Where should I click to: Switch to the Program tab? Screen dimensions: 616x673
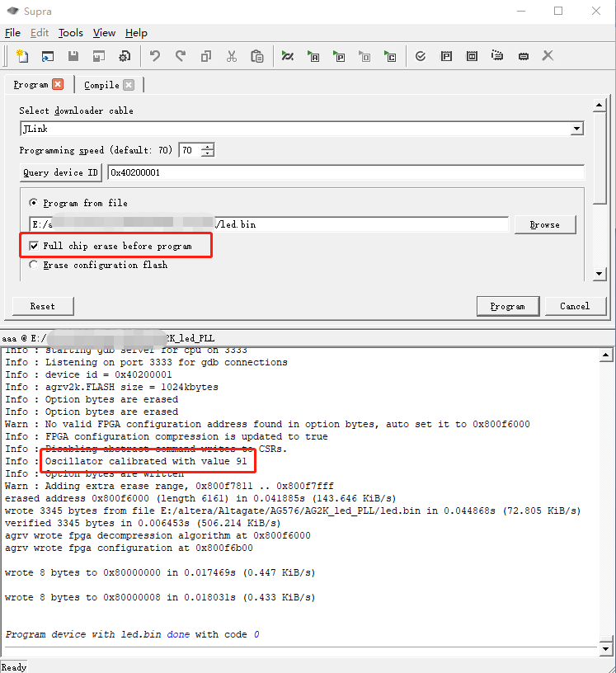(31, 84)
